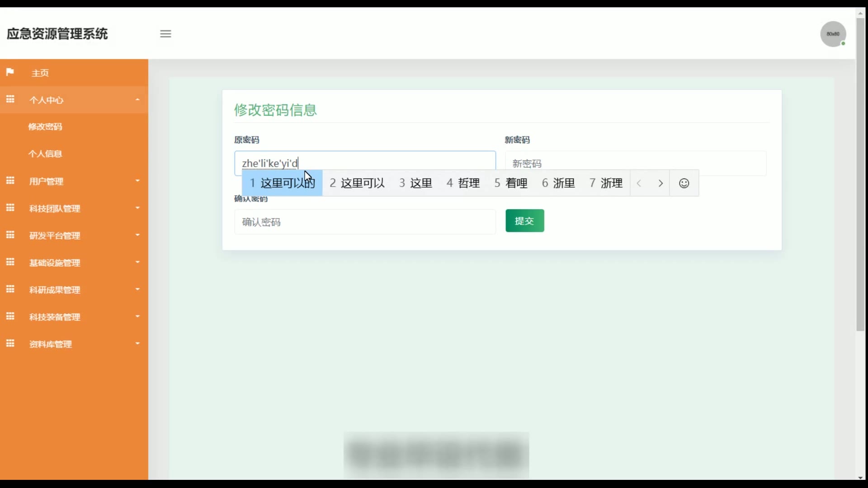
Task: Open the 科技装备管理 menu item
Action: [55, 317]
